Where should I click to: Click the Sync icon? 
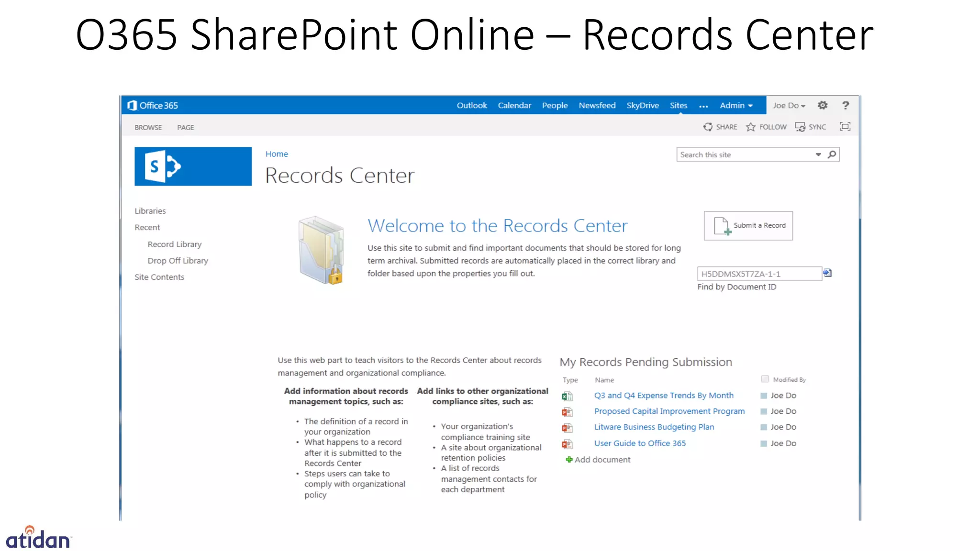800,127
